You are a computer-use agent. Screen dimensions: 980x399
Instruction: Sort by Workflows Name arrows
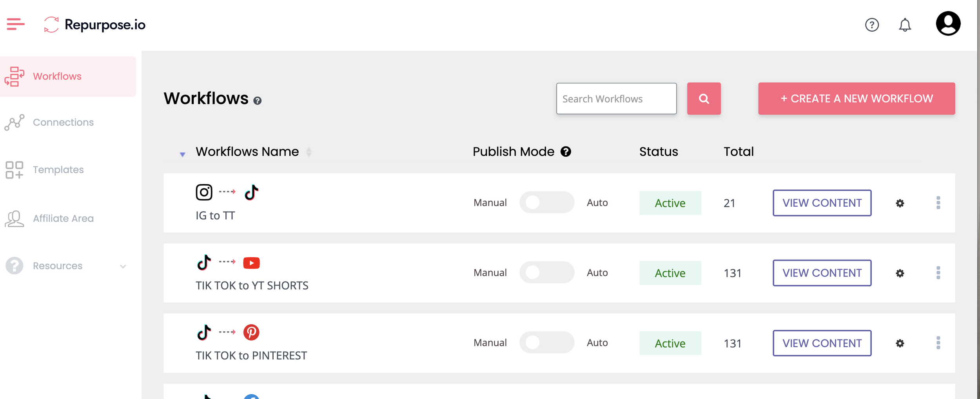pyautogui.click(x=309, y=152)
